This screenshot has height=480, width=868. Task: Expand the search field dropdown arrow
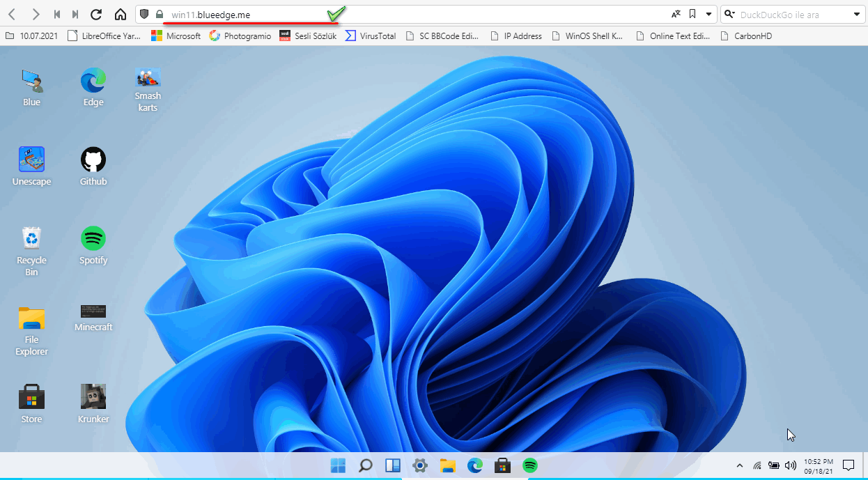[857, 14]
